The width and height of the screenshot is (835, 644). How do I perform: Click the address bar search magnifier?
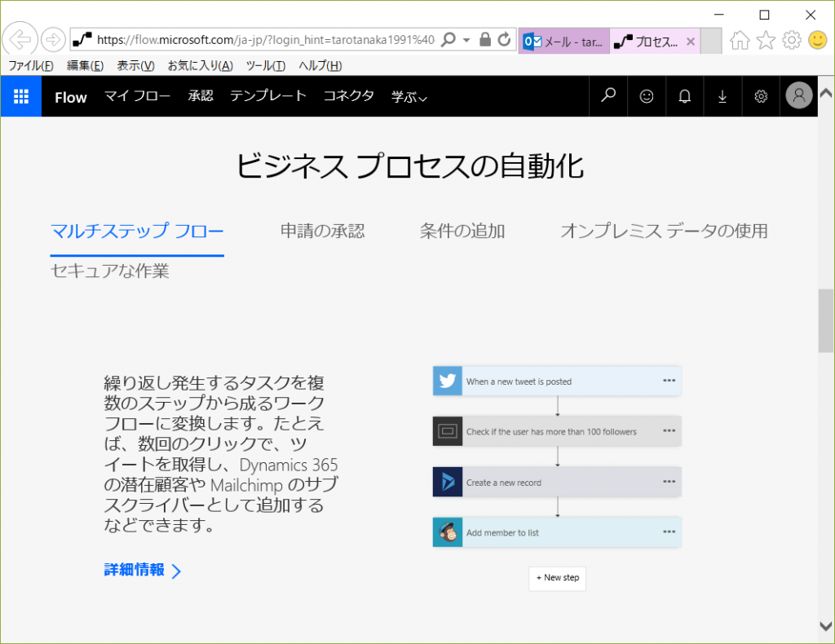click(449, 39)
